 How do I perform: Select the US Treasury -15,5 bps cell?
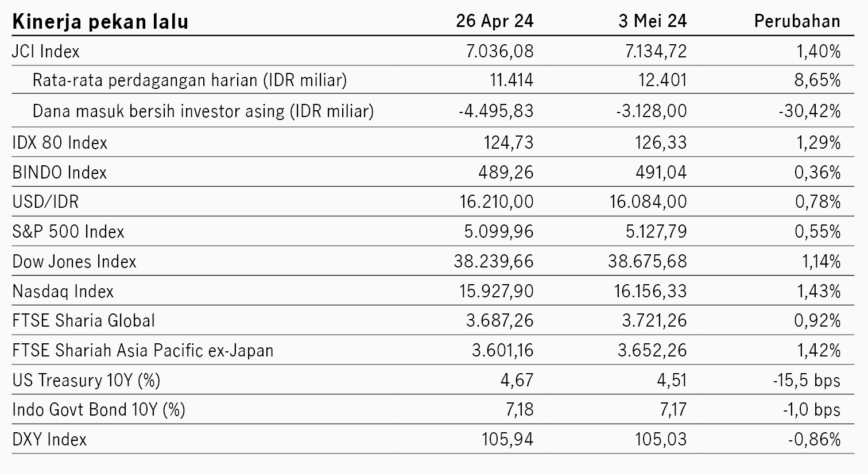coord(806,380)
